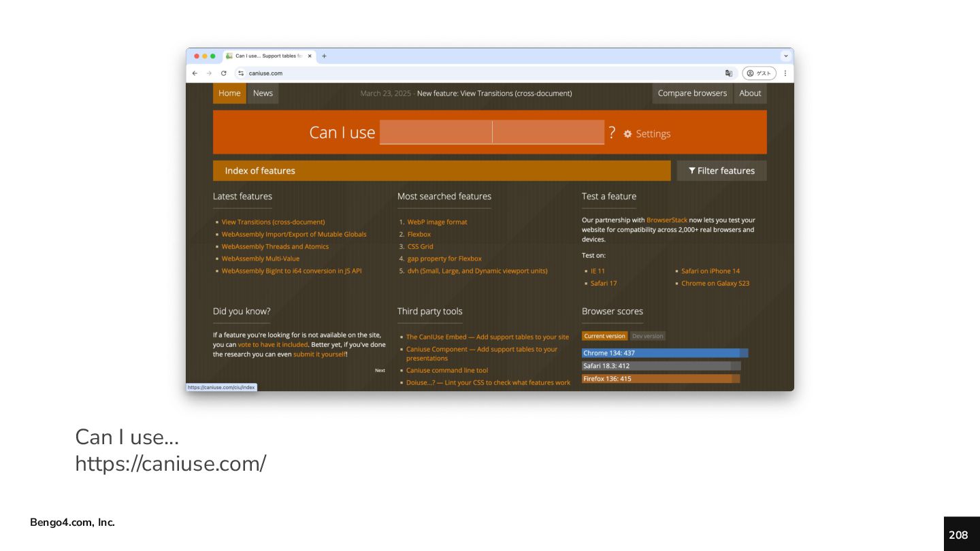
Task: Open the News menu item
Action: (263, 93)
